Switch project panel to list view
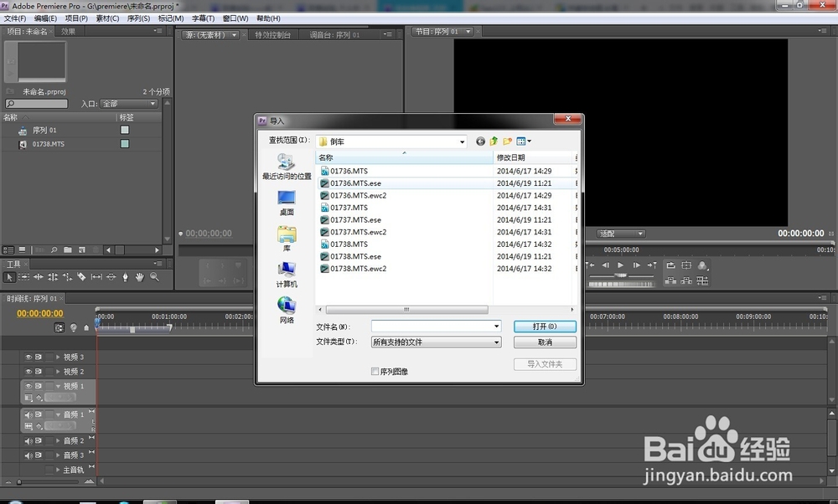This screenshot has height=504, width=838. pos(8,249)
